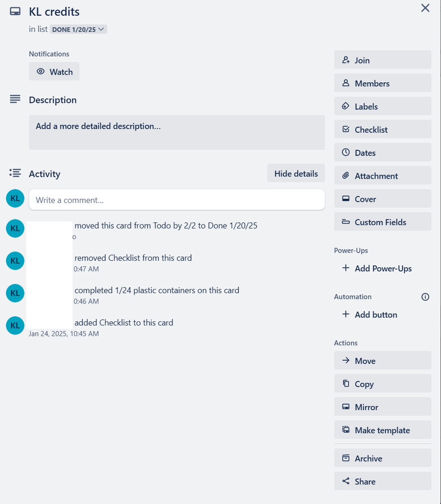
Task: Click the Make template icon
Action: [346, 430]
